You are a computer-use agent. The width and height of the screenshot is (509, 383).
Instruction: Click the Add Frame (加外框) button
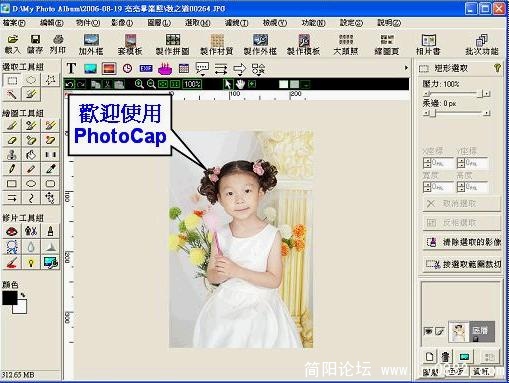click(x=91, y=44)
